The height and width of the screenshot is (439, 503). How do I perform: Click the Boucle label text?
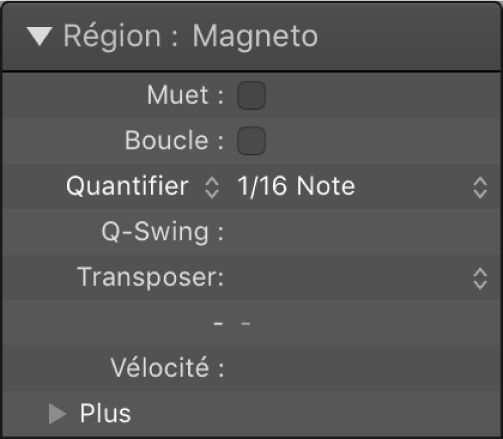click(x=174, y=140)
